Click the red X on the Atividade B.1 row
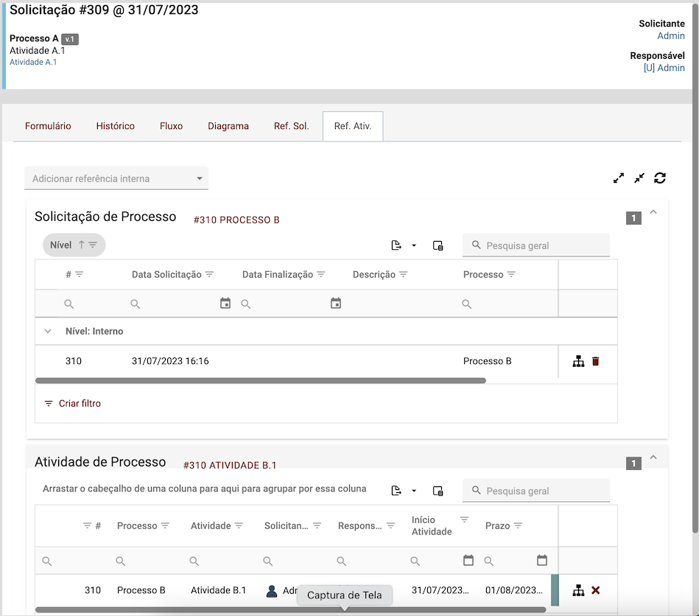Viewport: 699px width, 616px height. click(596, 590)
